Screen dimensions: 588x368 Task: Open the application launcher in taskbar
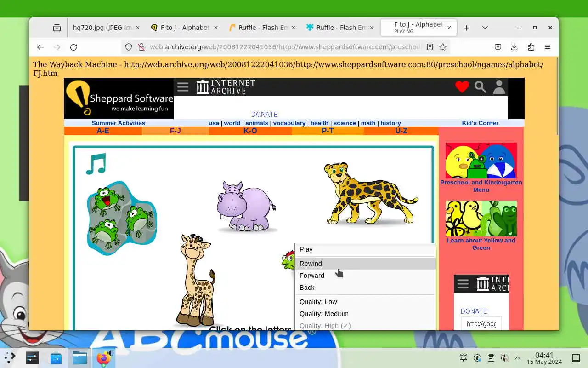pos(10,357)
